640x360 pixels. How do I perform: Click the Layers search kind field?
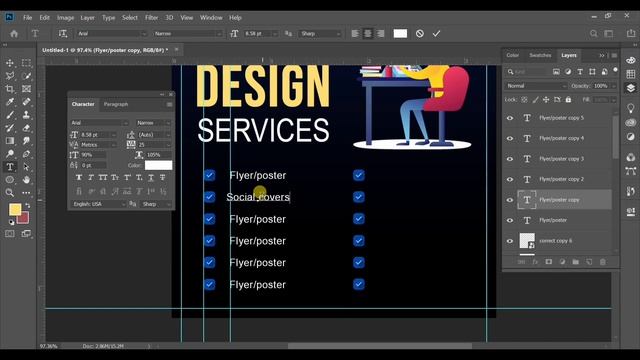pyautogui.click(x=527, y=72)
